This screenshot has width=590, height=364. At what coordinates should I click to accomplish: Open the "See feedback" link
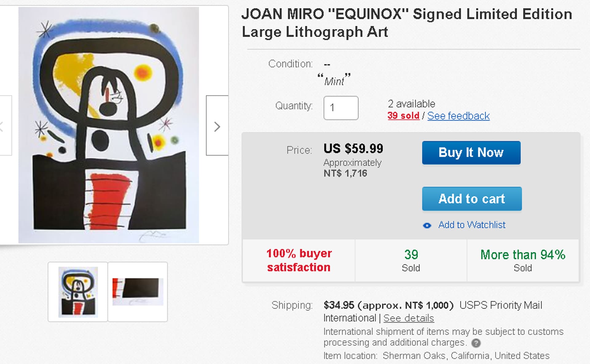tap(458, 116)
